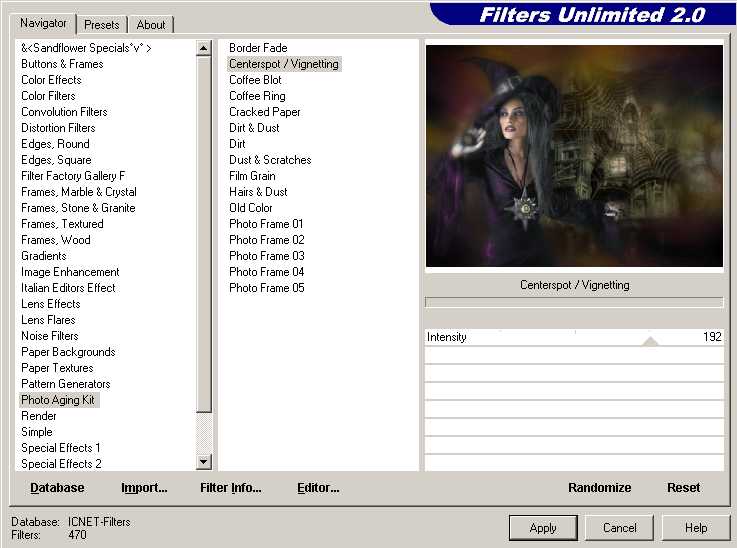
Task: Choose the Dust & Scratches filter
Action: pos(270,160)
